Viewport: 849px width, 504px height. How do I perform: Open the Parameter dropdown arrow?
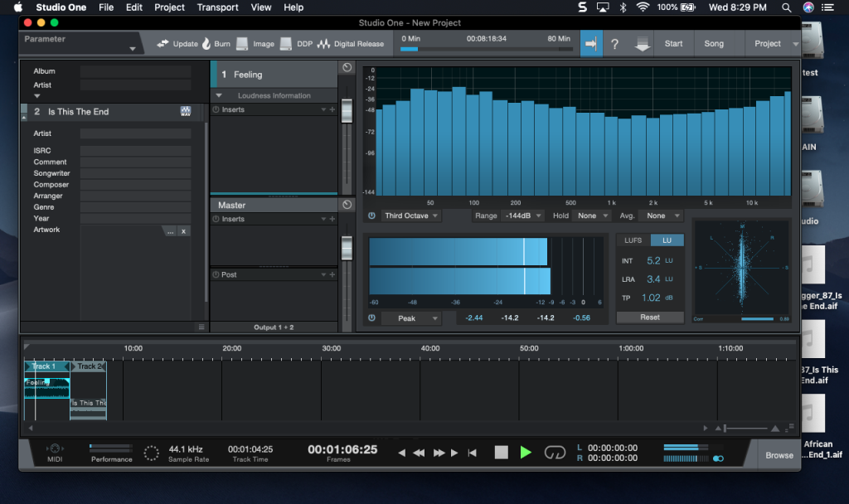tap(132, 49)
